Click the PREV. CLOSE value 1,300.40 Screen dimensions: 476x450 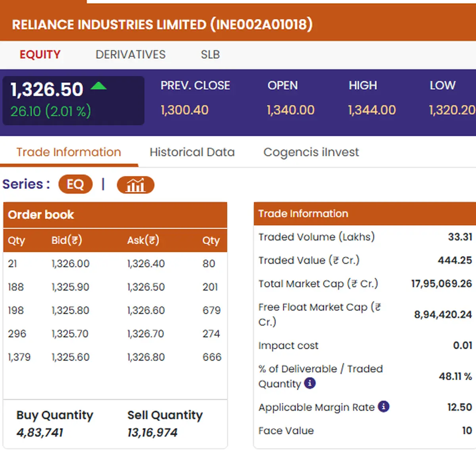tap(184, 110)
